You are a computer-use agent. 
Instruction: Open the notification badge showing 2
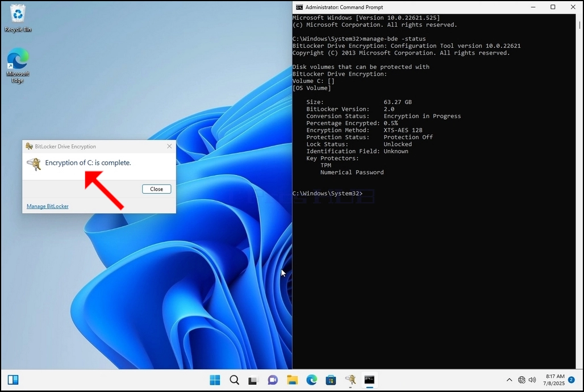pyautogui.click(x=572, y=380)
